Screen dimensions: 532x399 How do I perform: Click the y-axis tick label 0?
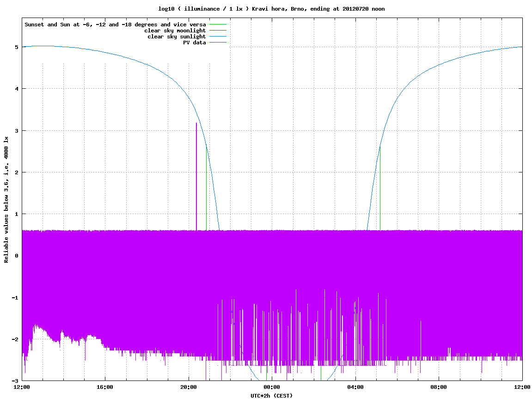(16, 256)
